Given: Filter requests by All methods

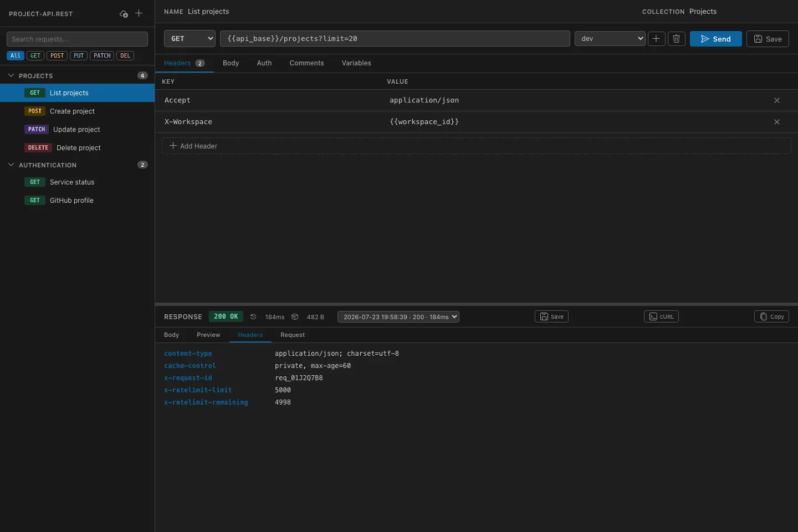Looking at the screenshot, I should [x=16, y=55].
